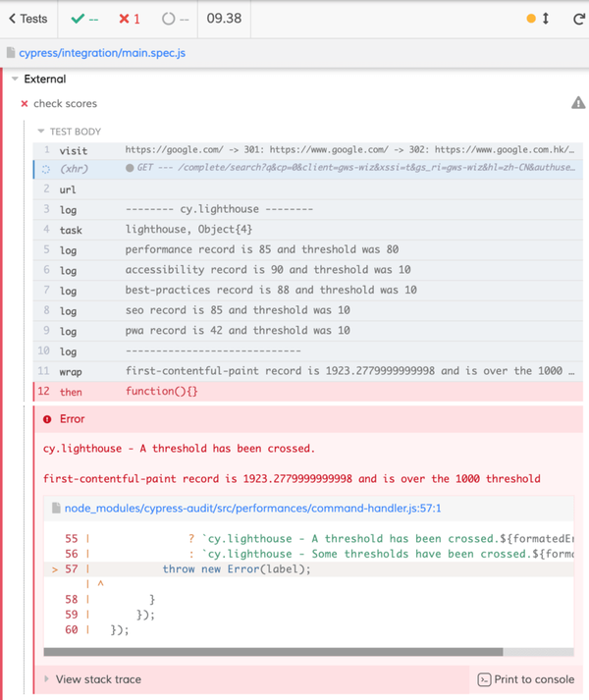
Task: Select the log row seo record is 85
Action: [x=307, y=310]
